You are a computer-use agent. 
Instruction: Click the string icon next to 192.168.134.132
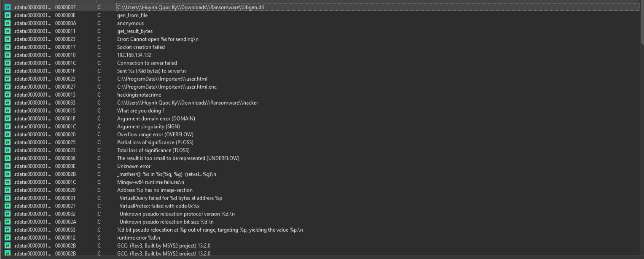coord(7,55)
